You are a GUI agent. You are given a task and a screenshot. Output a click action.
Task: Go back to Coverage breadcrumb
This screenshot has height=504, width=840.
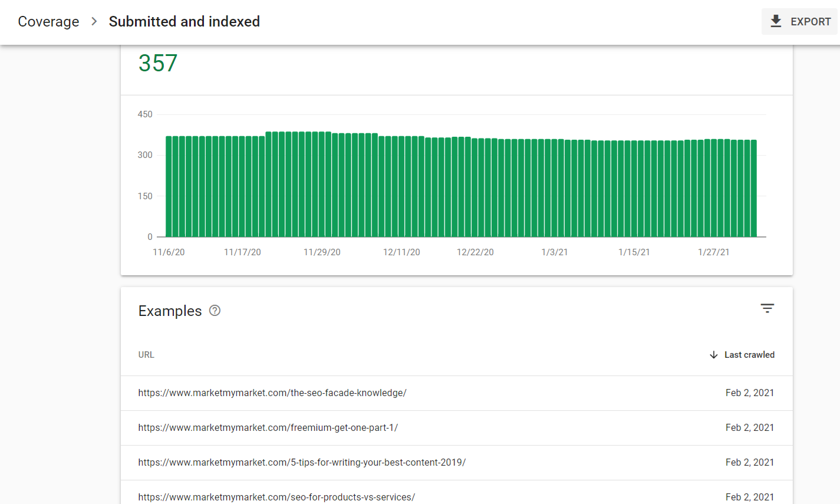coord(48,21)
